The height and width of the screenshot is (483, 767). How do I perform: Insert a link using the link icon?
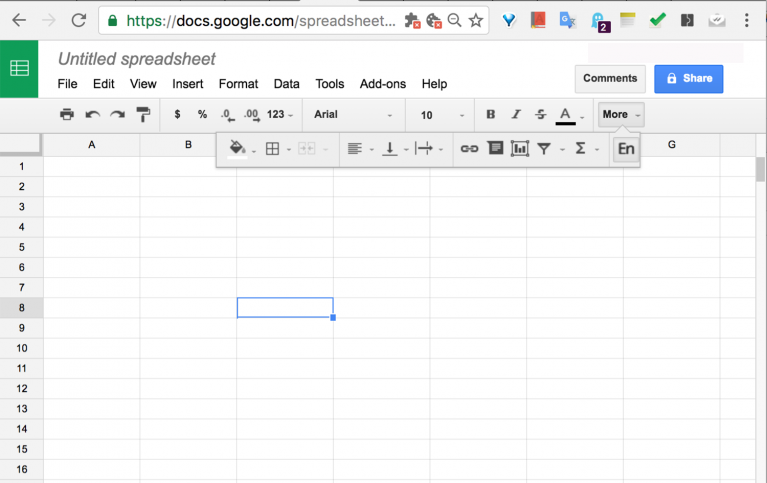pyautogui.click(x=469, y=149)
